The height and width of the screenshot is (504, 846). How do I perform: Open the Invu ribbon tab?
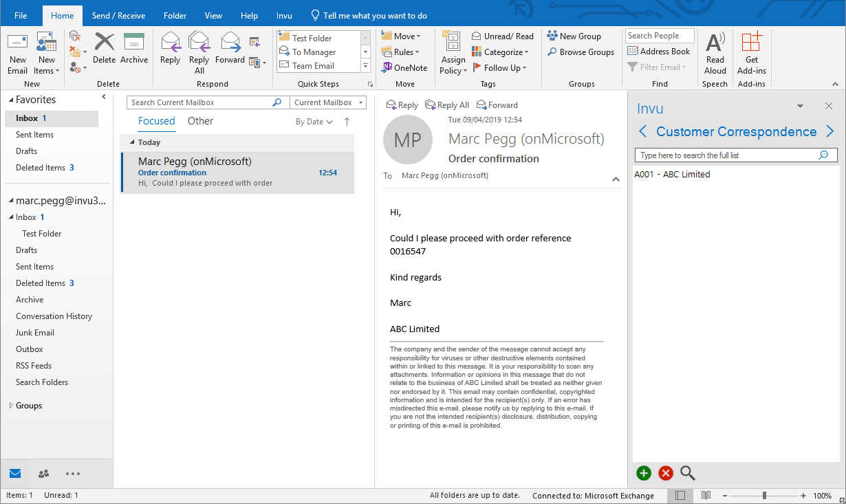click(284, 15)
